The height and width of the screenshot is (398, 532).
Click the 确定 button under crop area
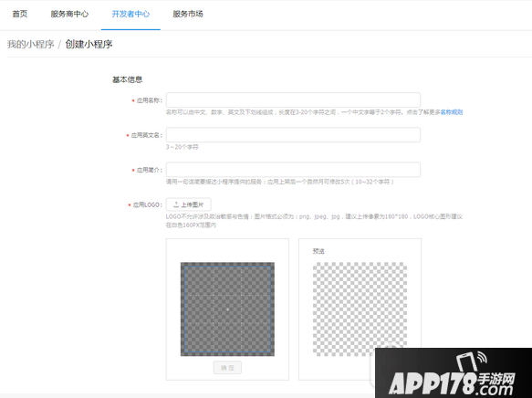227,368
